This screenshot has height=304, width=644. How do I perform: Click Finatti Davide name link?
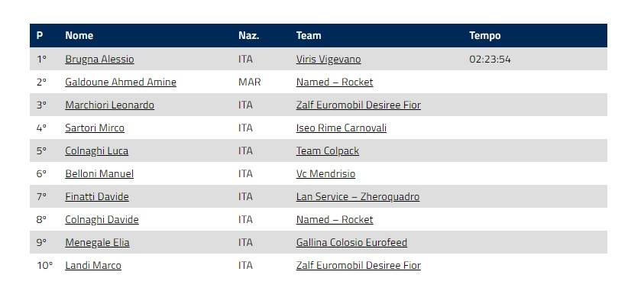(x=97, y=197)
